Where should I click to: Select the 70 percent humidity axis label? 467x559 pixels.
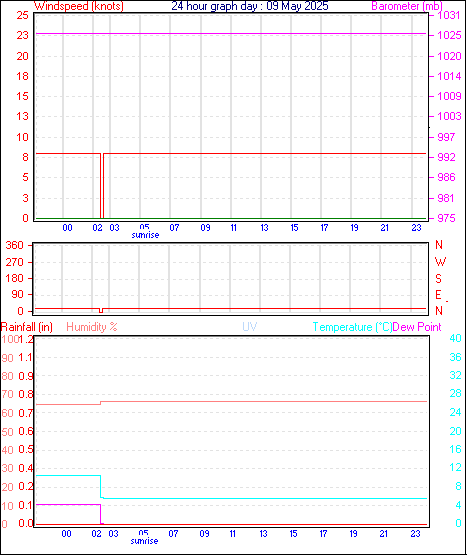[7, 395]
